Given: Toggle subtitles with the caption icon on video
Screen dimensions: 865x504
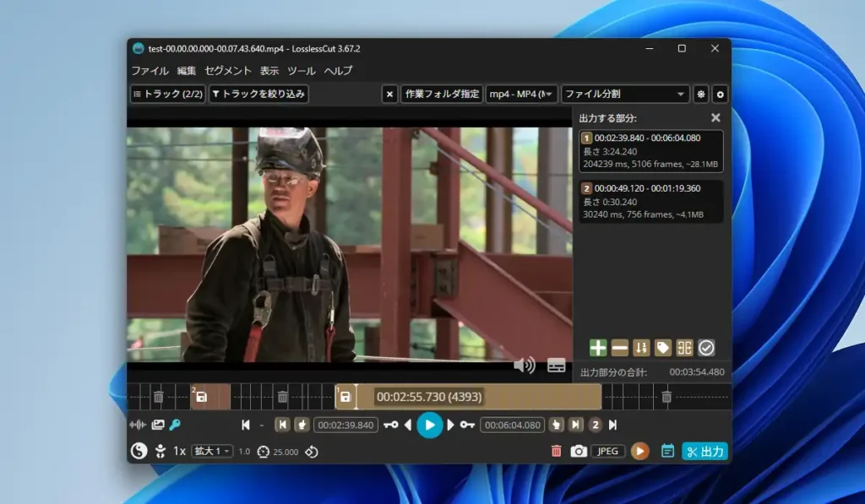Looking at the screenshot, I should pos(556,365).
